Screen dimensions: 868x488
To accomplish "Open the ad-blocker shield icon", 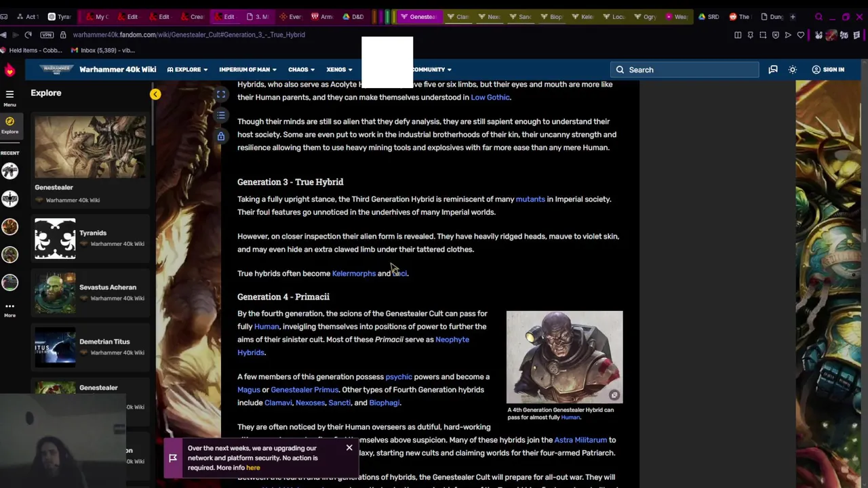I will [x=776, y=35].
